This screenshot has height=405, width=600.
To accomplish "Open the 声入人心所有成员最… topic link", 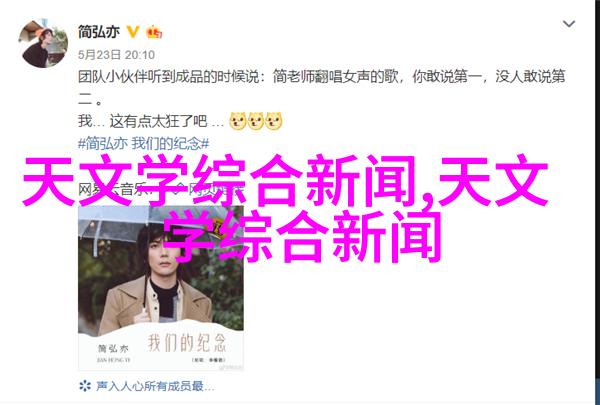I will (155, 386).
